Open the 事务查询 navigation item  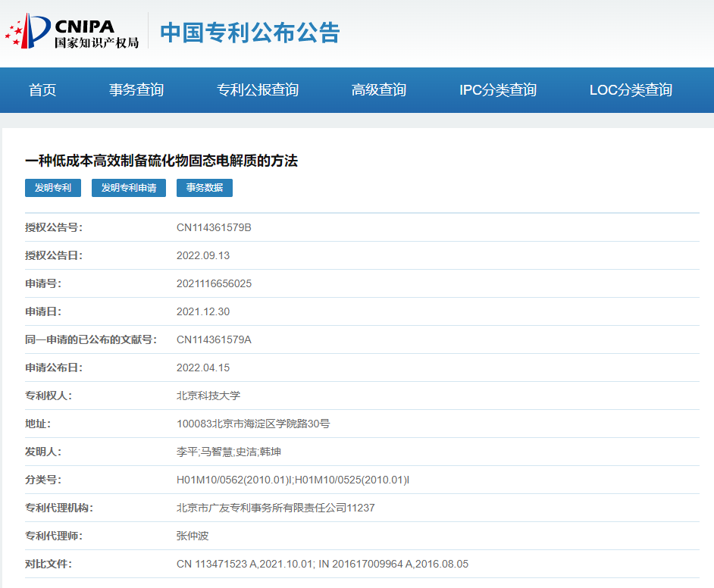pos(136,90)
